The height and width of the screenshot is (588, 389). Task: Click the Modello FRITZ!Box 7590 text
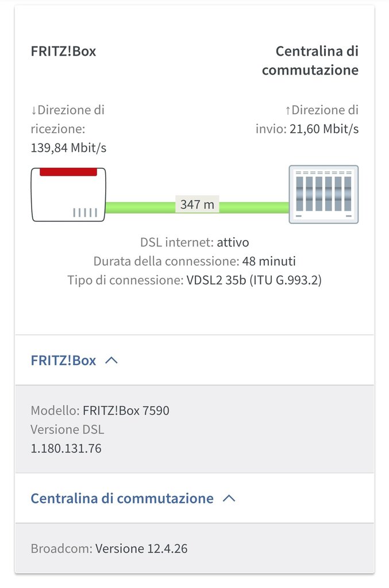[x=100, y=411]
